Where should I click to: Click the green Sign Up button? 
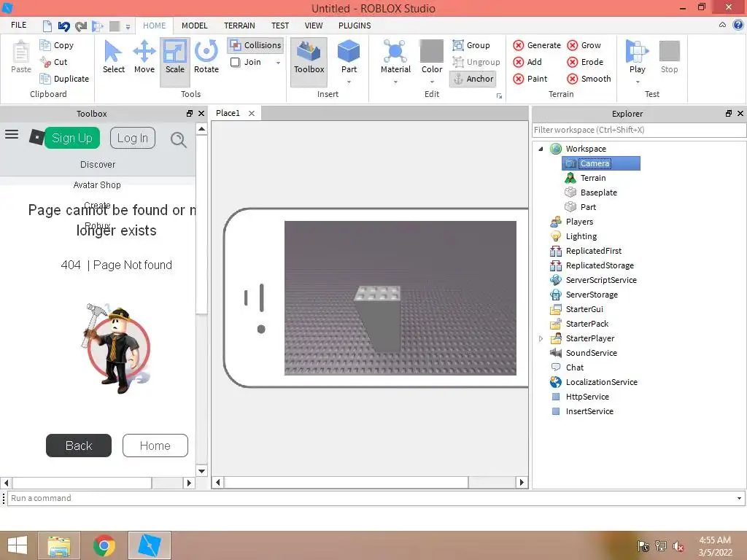point(72,138)
